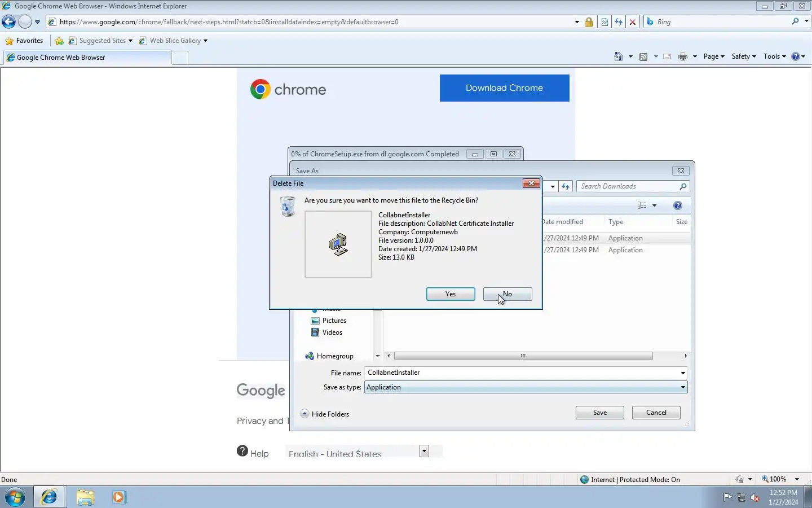Screen dimensions: 812x508
Task: Click the Recycle Bin icon in Delete File dialog
Action: 288,207
